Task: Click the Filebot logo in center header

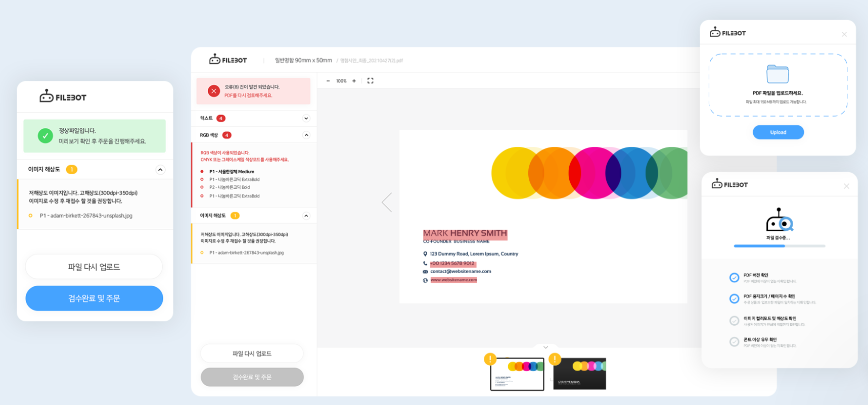Action: (x=228, y=60)
